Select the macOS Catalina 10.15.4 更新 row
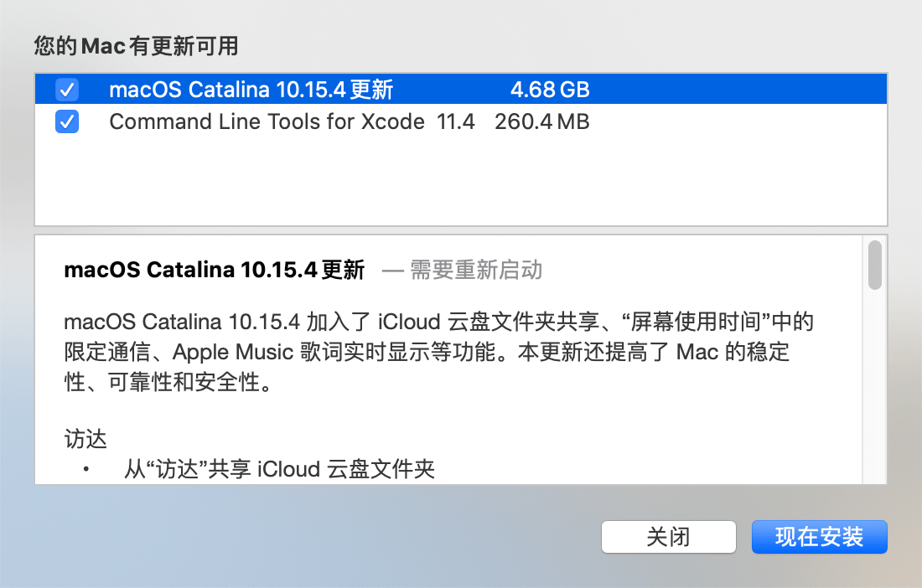This screenshot has height=588, width=922. 251,89
